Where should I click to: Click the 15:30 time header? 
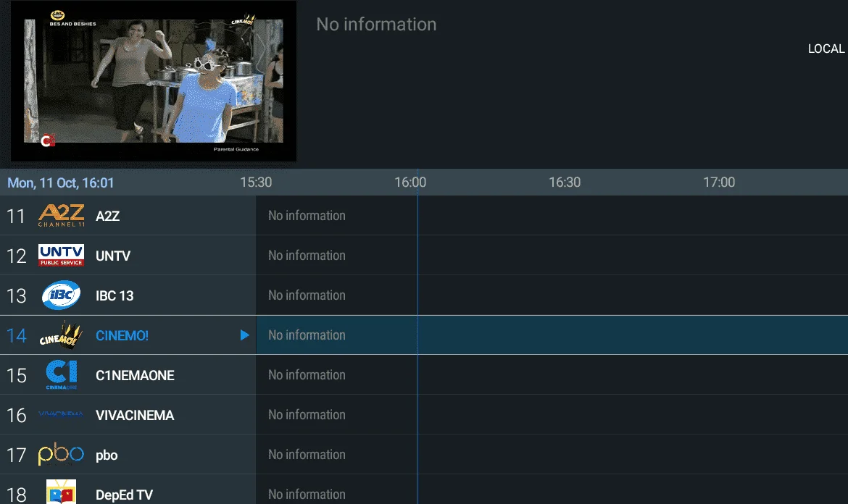[x=256, y=182]
